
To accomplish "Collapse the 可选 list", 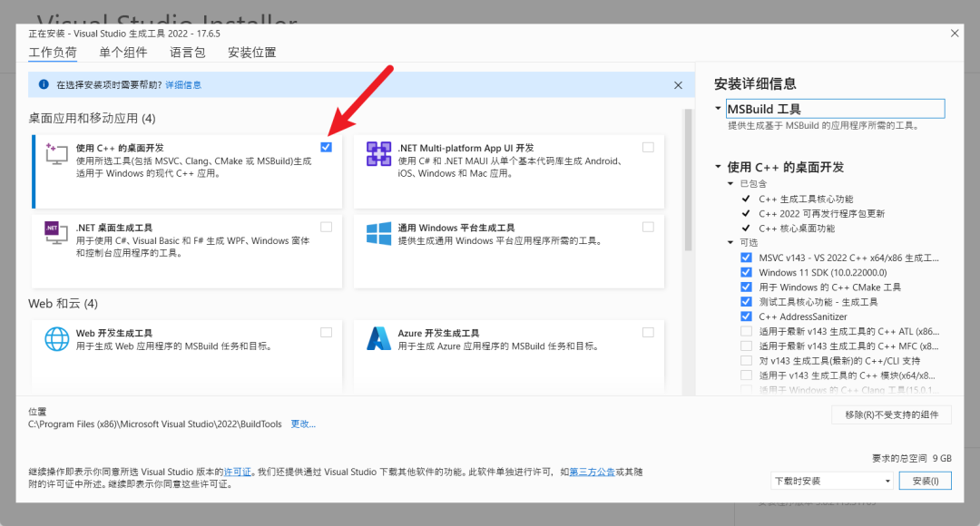I will pos(730,242).
